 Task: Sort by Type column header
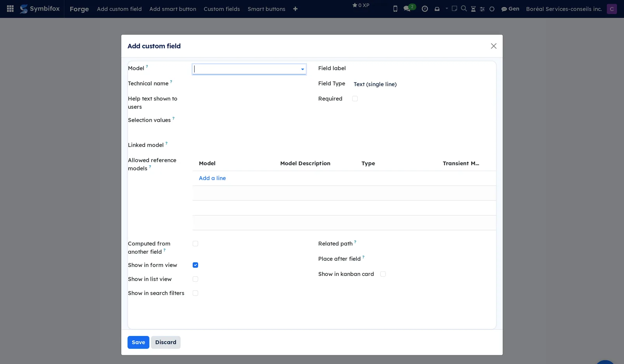368,163
